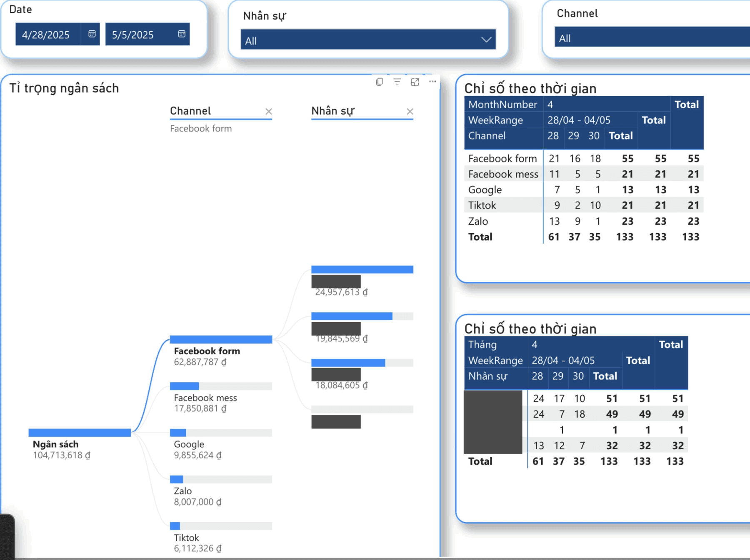
Task: Click the Nhân sự level header in tree
Action: tap(333, 111)
